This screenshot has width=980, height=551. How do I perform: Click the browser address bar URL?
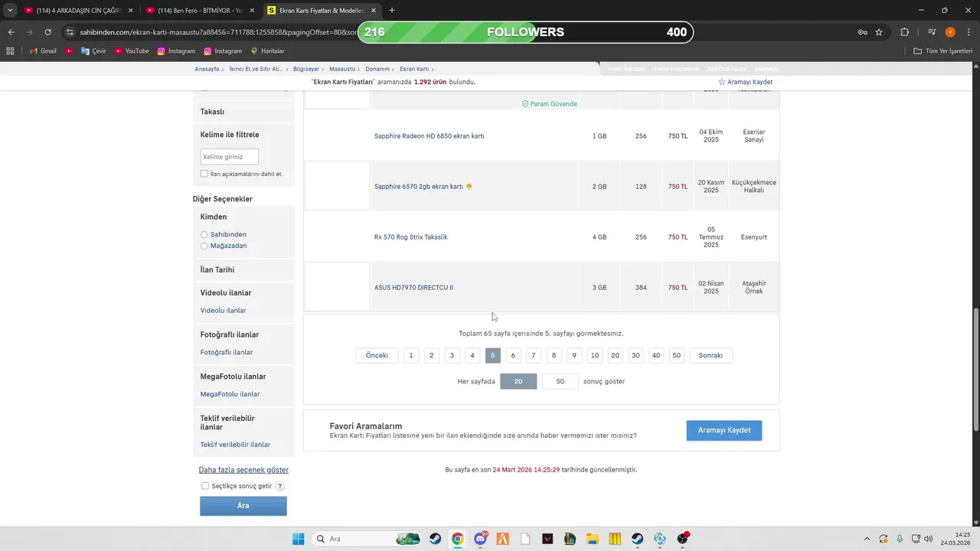(x=218, y=32)
